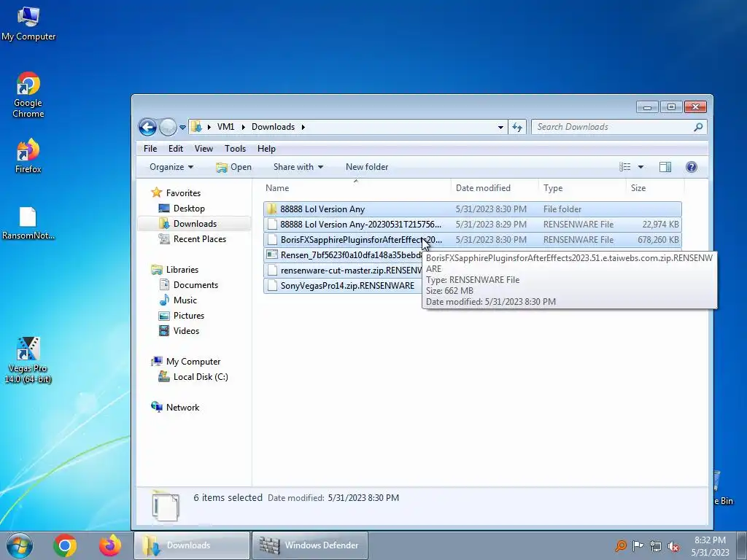
Task: Open the File menu
Action: [150, 149]
